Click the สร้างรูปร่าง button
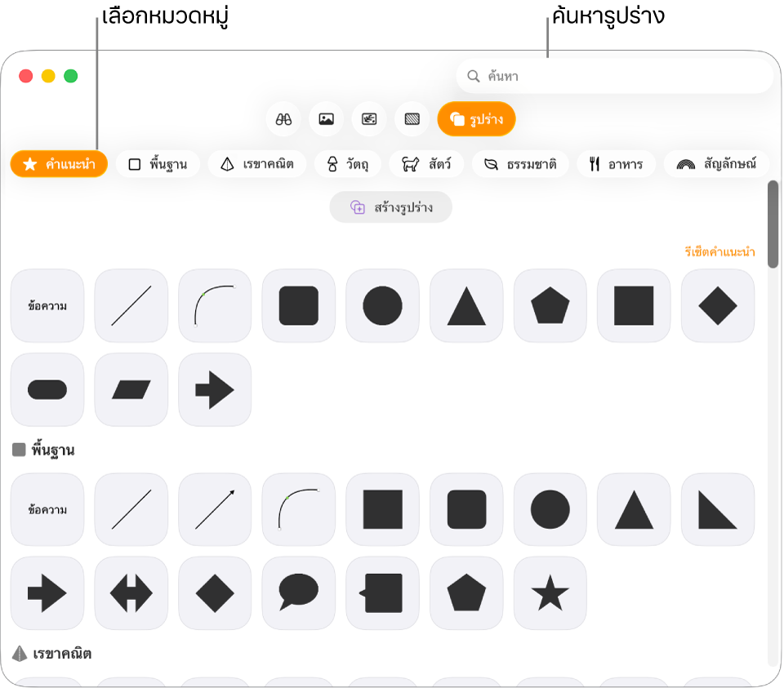The height and width of the screenshot is (688, 784). click(x=391, y=206)
